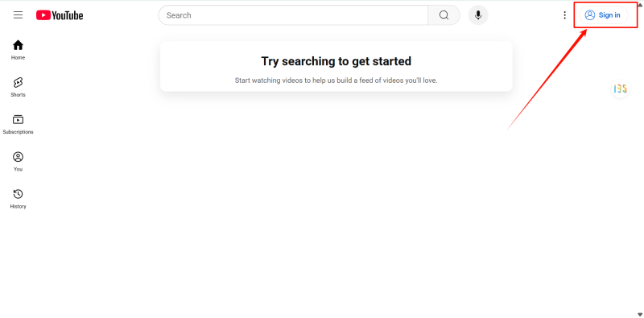Click the magnifying glass search button
The width and height of the screenshot is (644, 318).
[x=444, y=15]
